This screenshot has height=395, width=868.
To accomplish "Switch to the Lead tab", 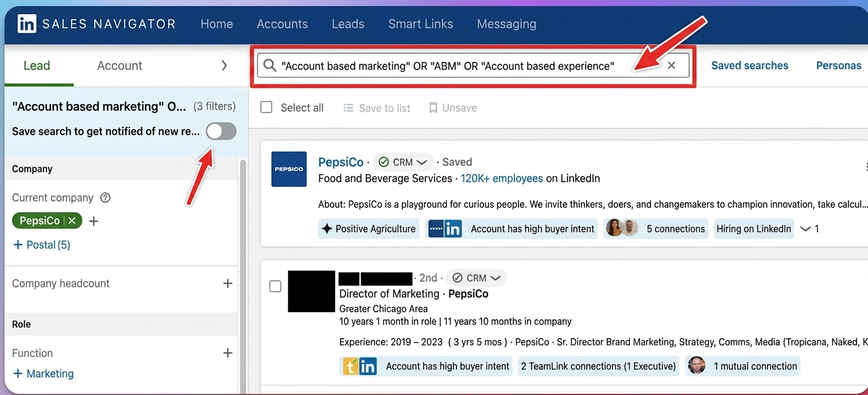I will (37, 65).
